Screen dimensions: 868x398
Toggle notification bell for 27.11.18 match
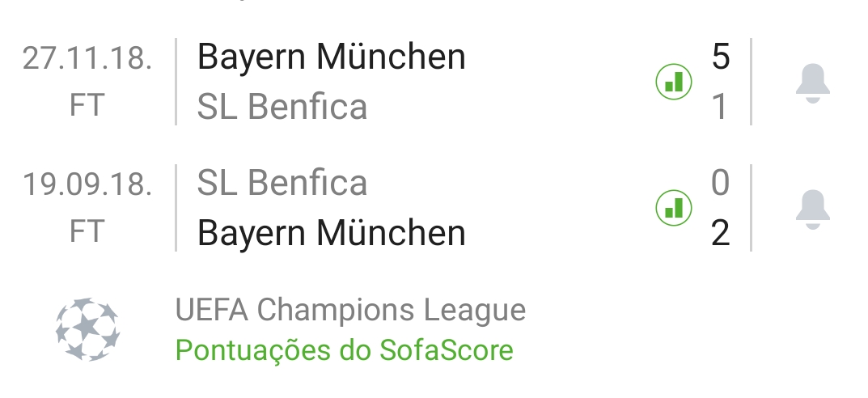[813, 83]
